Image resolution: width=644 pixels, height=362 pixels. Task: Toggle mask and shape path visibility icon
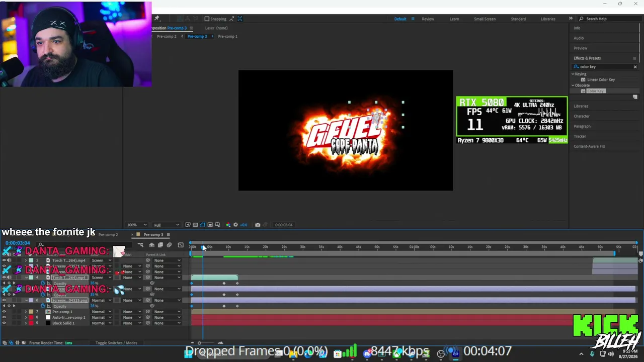point(203,225)
